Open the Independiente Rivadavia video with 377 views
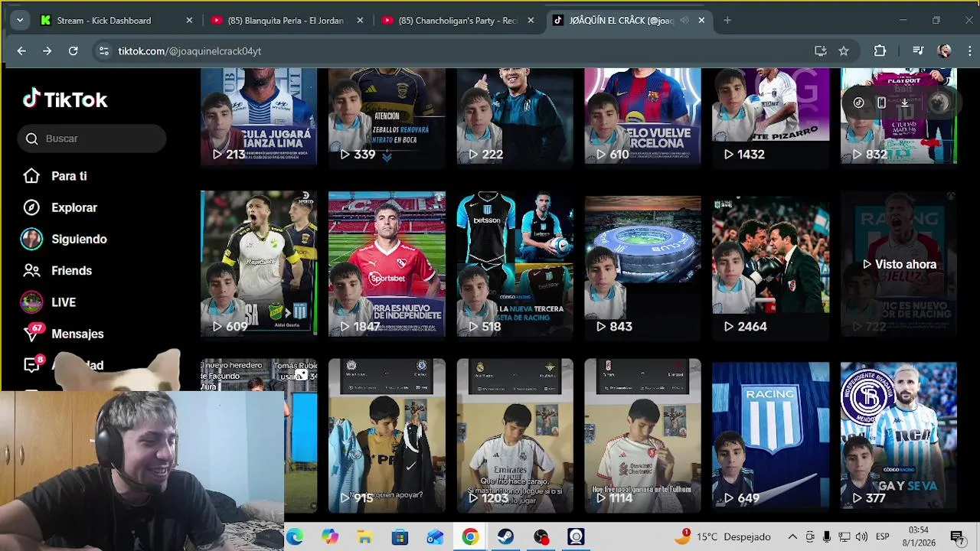 (899, 435)
